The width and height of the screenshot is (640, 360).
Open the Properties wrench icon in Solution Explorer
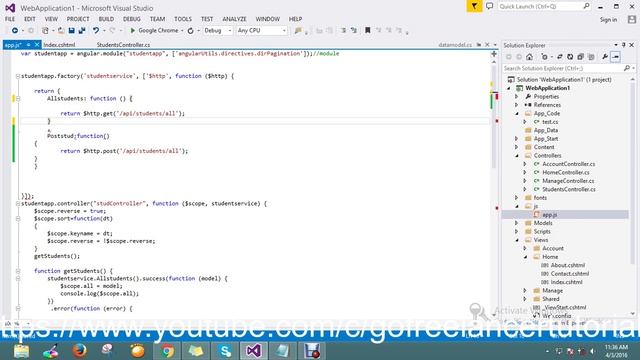coord(604,57)
